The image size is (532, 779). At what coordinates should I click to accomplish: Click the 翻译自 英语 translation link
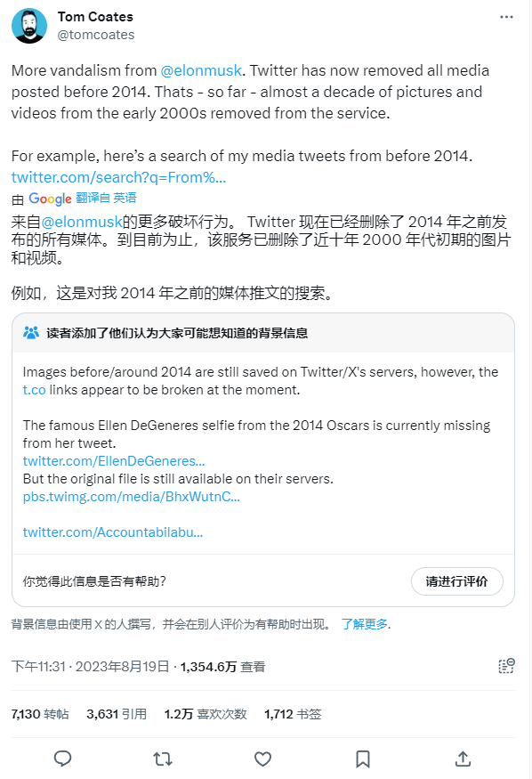pos(106,198)
